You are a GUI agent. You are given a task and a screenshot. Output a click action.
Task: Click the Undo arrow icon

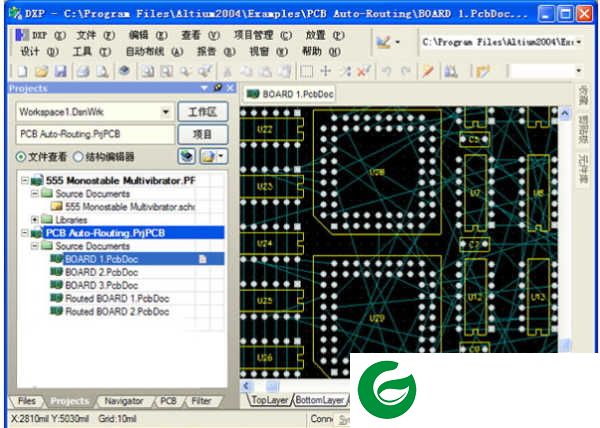click(387, 72)
